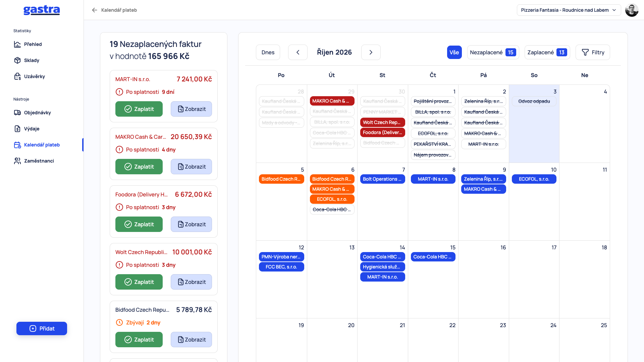Screen dimensions: 644x362
Task: Click the Přidat button
Action: coord(42,328)
